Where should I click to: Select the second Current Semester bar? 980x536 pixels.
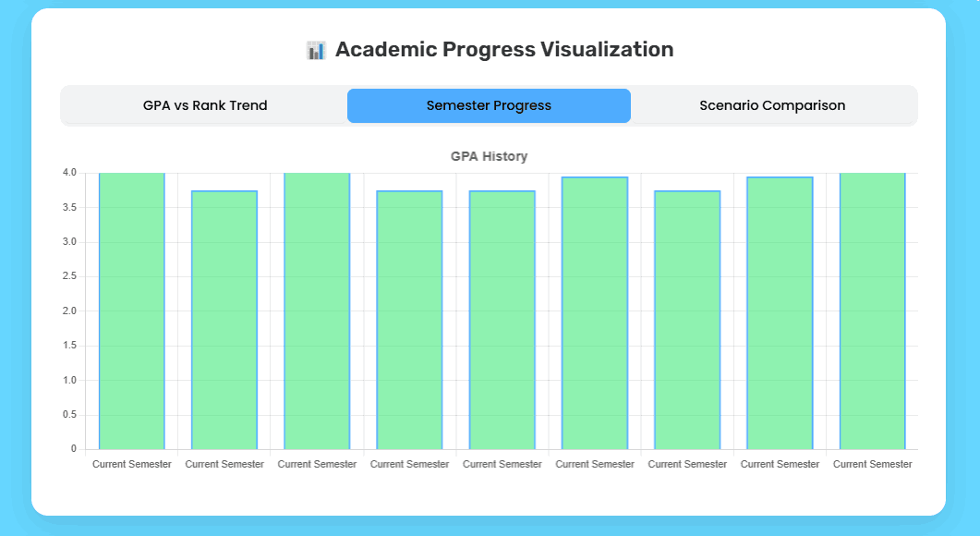tap(224, 319)
